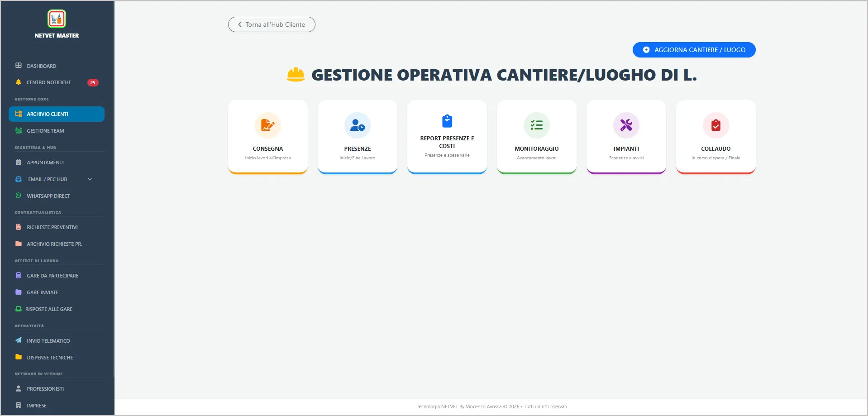Click the Appuntamenti calendar icon
Screen dimensions: 868x416
pos(19,163)
